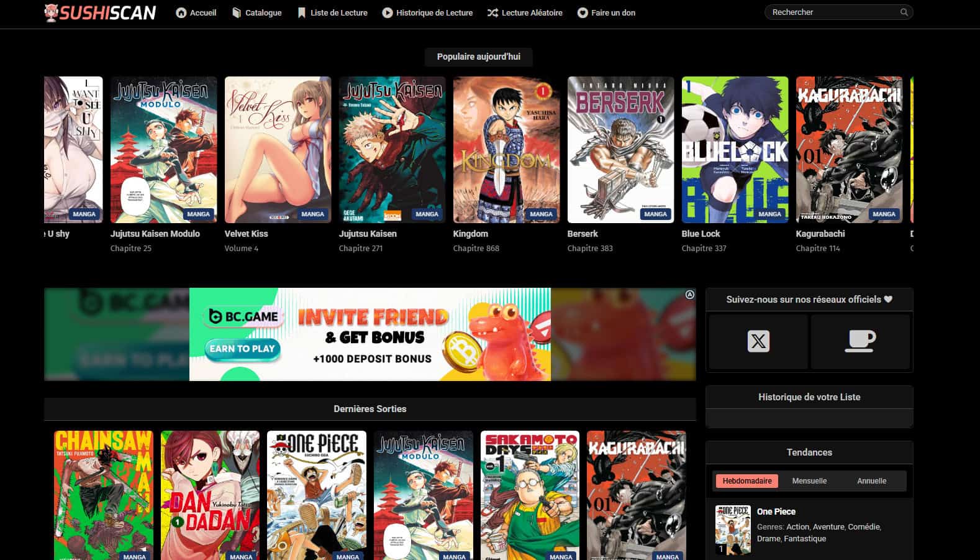Image resolution: width=980 pixels, height=560 pixels.
Task: Click the SushiScan logo
Action: (x=100, y=13)
